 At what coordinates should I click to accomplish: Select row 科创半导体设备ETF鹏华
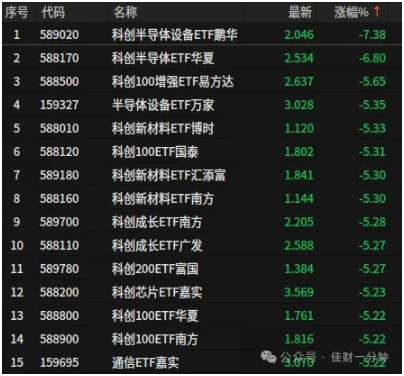coord(202,34)
